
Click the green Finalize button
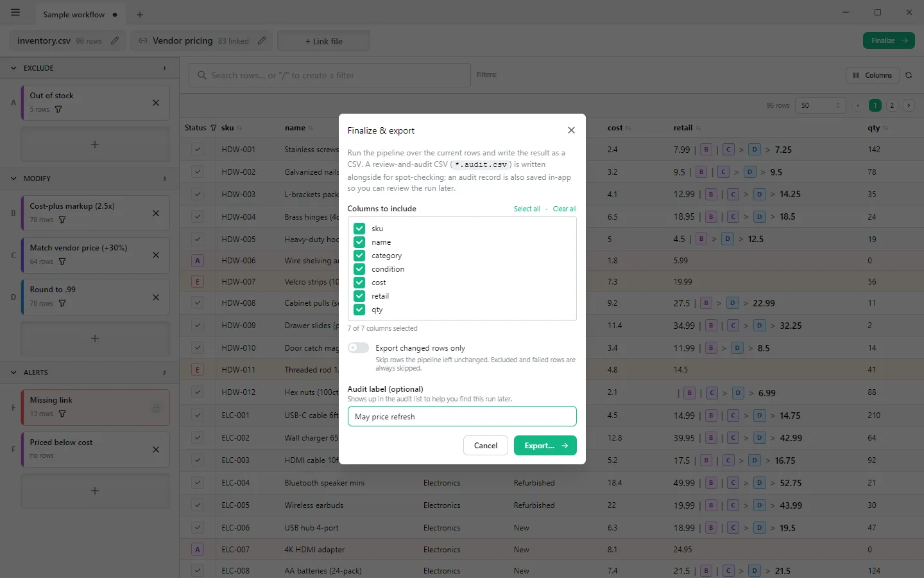click(889, 40)
